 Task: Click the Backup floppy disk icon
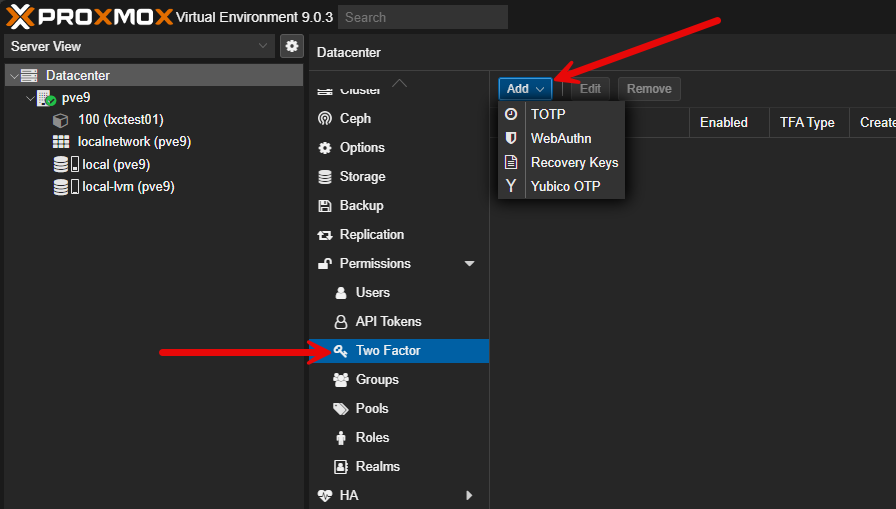click(324, 205)
